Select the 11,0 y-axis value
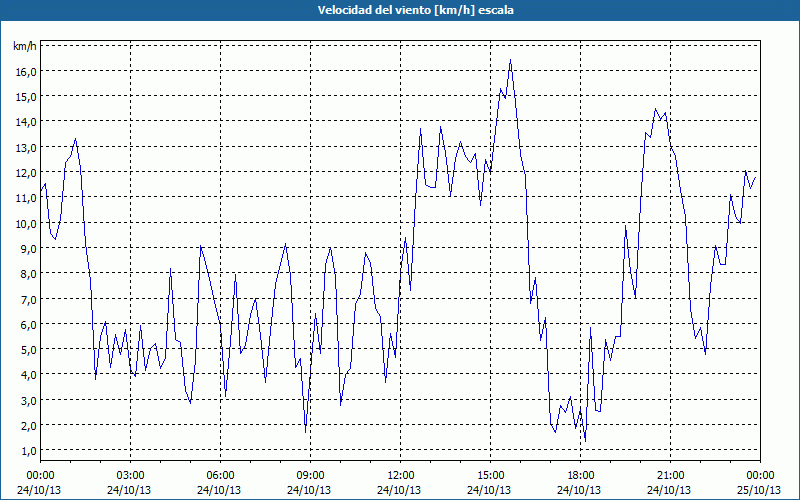The image size is (800, 500). (x=27, y=198)
